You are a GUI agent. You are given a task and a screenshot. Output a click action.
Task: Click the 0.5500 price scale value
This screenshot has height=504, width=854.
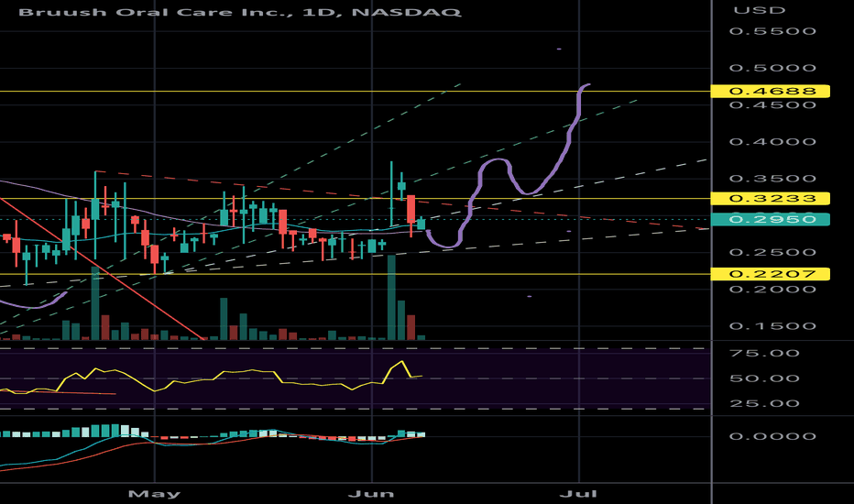tap(772, 31)
